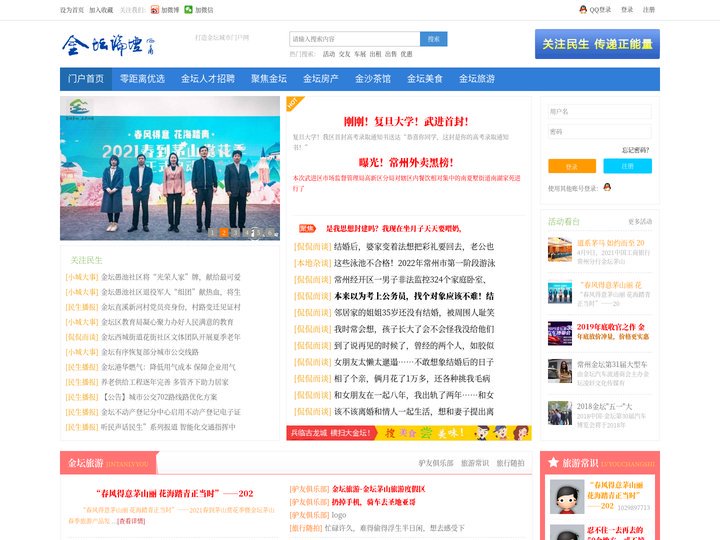The width and height of the screenshot is (720, 540).
Task: Click the 注册 link in the top right bar
Action: pos(648,10)
